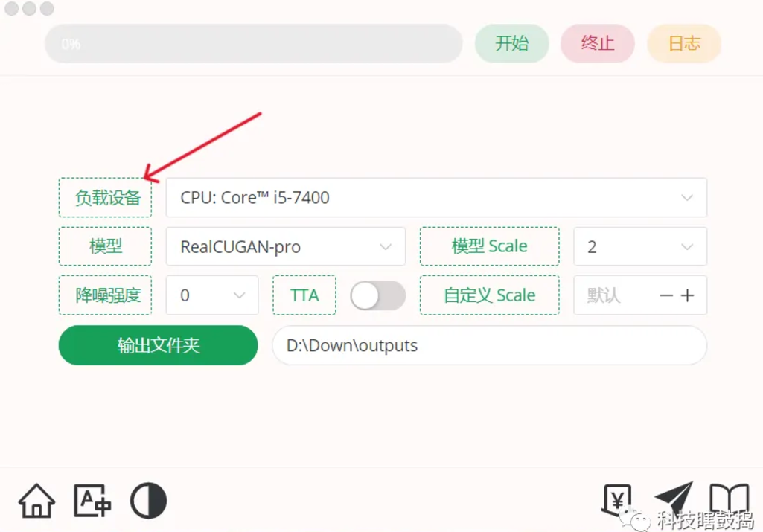763x532 pixels.
Task: Click the 0% progress bar
Action: coord(254,44)
